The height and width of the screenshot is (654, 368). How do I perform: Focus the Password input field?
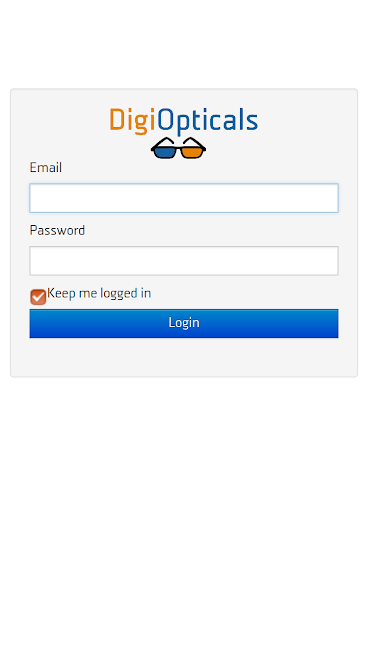[x=184, y=261]
